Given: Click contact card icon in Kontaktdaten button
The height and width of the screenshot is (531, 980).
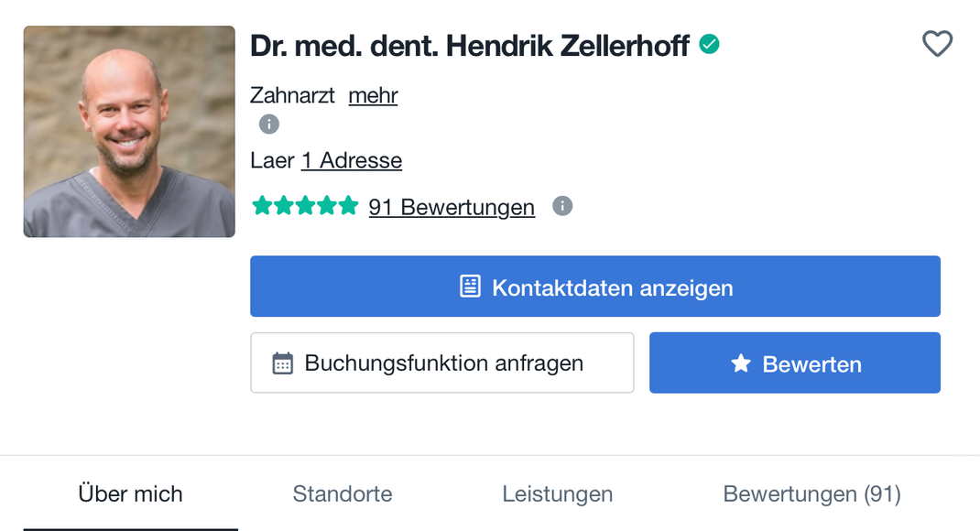Looking at the screenshot, I should [x=470, y=287].
